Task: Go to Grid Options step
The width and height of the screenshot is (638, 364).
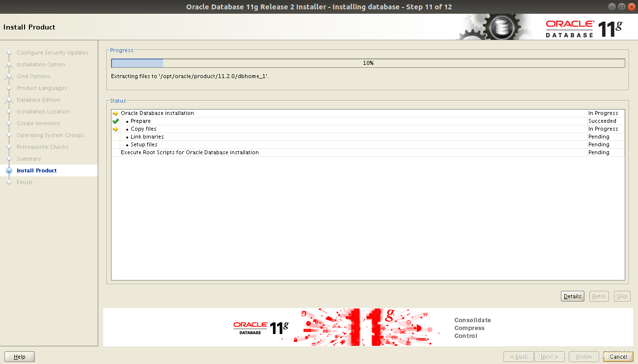Action: 33,76
